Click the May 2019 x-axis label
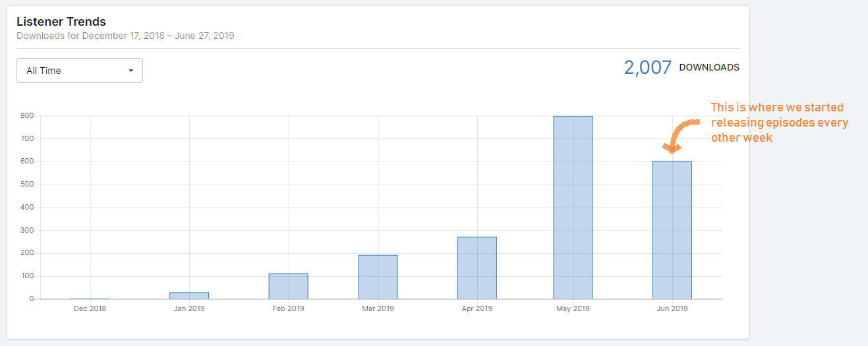Viewport: 868px width, 346px height. (x=573, y=308)
